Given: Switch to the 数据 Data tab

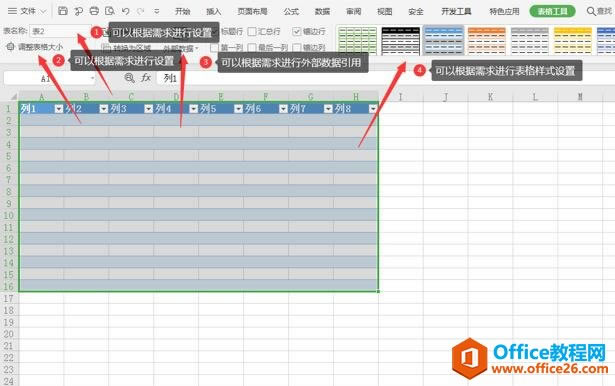Looking at the screenshot, I should (322, 11).
